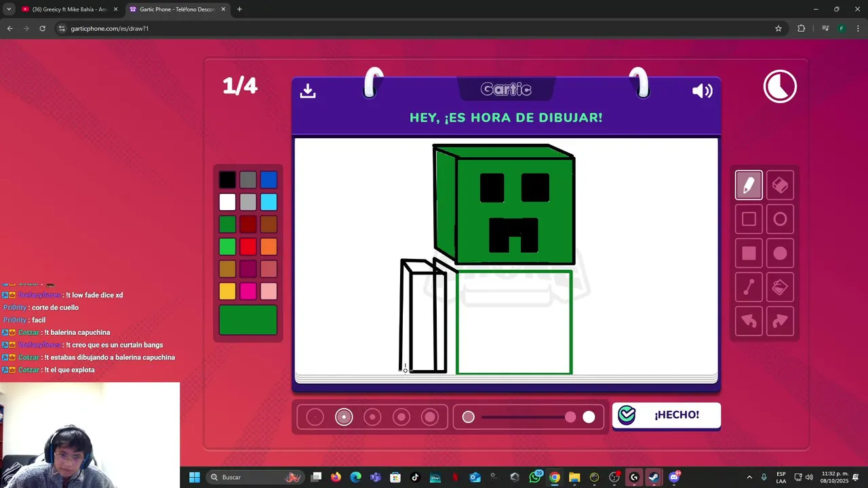Screen dimensions: 868x488
Task: Pick the yellow color swatch
Action: 227,291
